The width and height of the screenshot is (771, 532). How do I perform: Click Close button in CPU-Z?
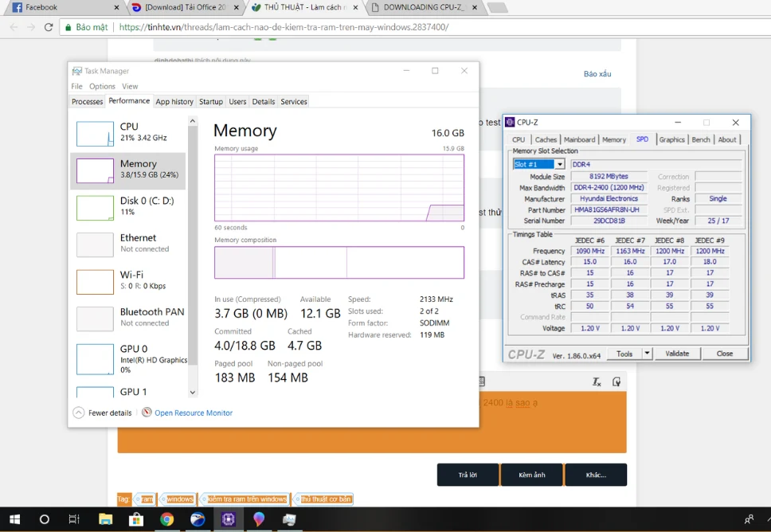[x=725, y=354]
